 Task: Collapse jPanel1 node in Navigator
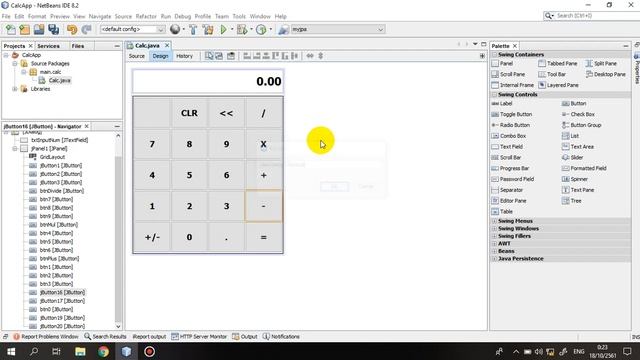(15, 149)
